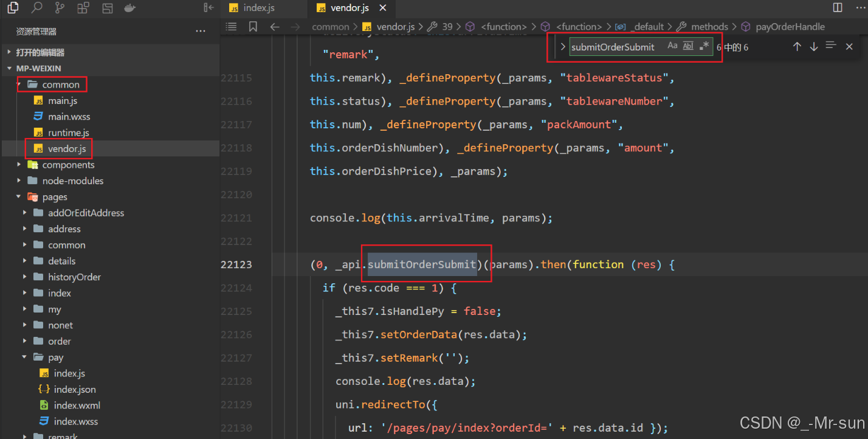This screenshot has width=868, height=439.
Task: Toggle Match Case in find widget
Action: coord(672,46)
